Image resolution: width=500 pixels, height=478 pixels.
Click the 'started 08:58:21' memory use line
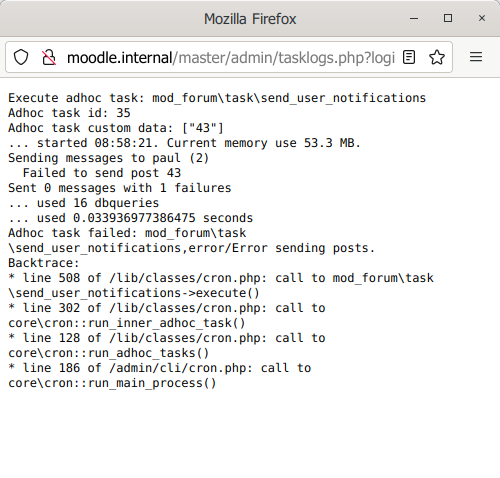(184, 143)
